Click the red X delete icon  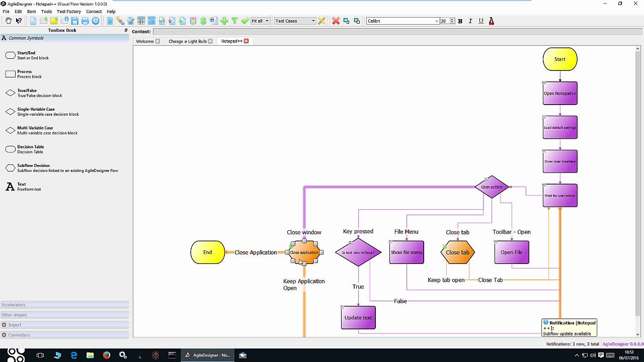pos(336,21)
